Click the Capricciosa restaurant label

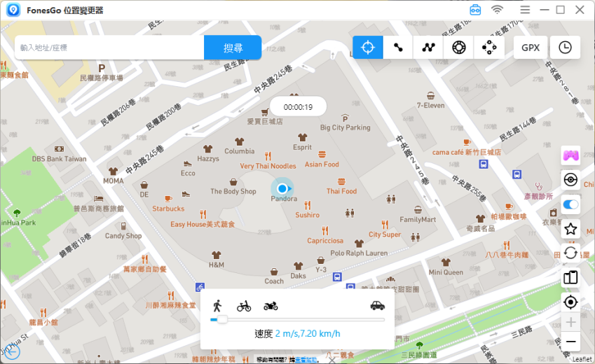click(x=325, y=241)
